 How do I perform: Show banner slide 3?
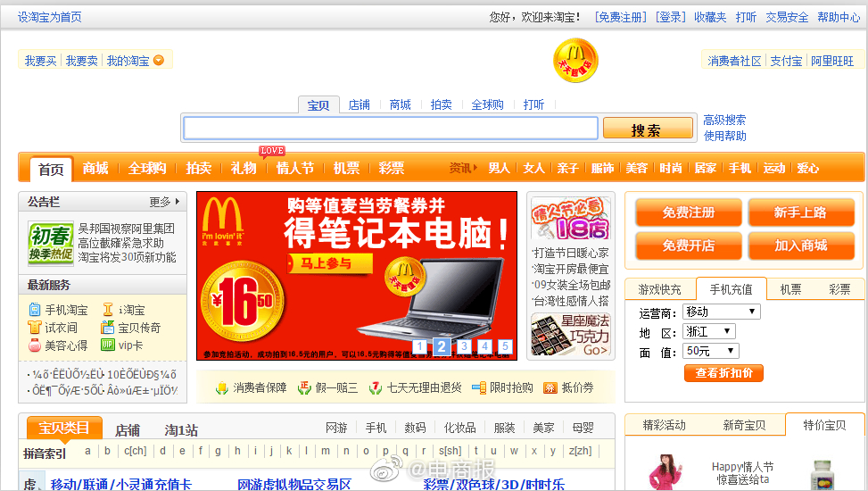point(464,346)
